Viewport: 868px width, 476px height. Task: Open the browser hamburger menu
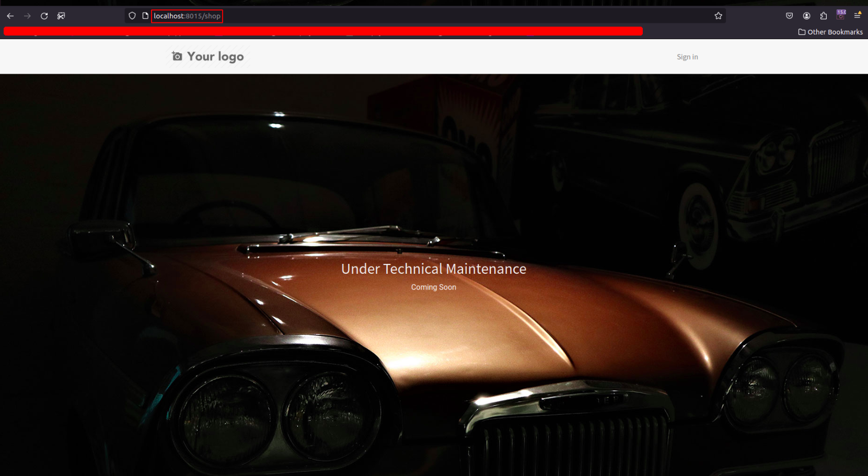(x=858, y=16)
